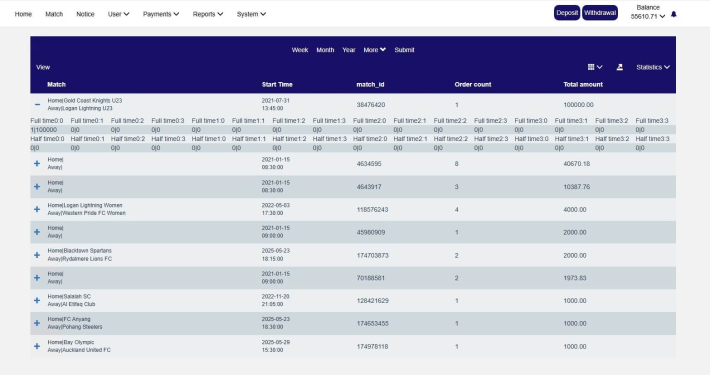Click the Deposit button
The width and height of the screenshot is (710, 375).
[567, 13]
